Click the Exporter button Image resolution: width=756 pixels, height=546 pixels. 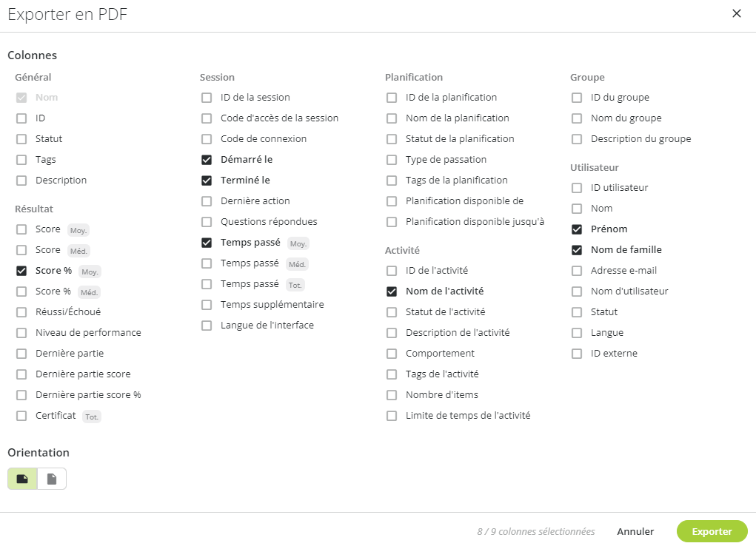712,531
